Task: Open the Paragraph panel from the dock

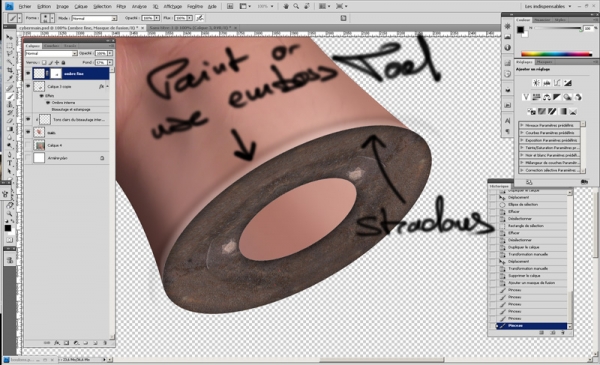Action: click(x=508, y=131)
